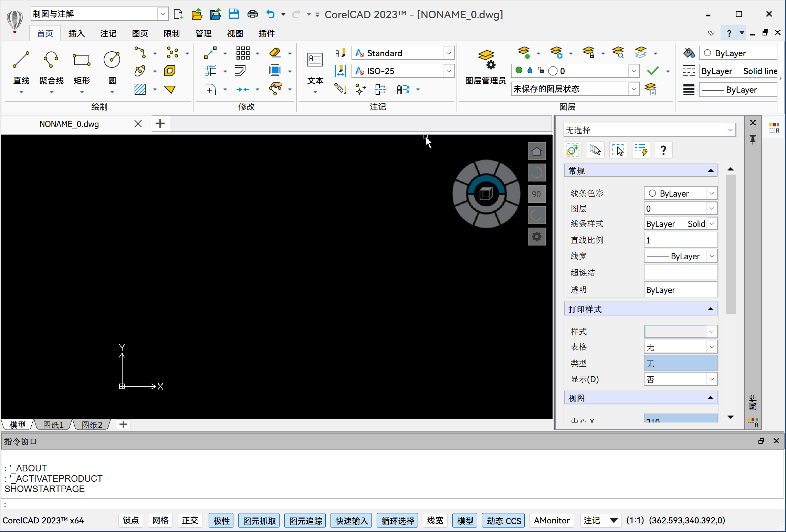Image resolution: width=786 pixels, height=532 pixels.
Task: Click the help question mark in properties panel
Action: coord(663,150)
